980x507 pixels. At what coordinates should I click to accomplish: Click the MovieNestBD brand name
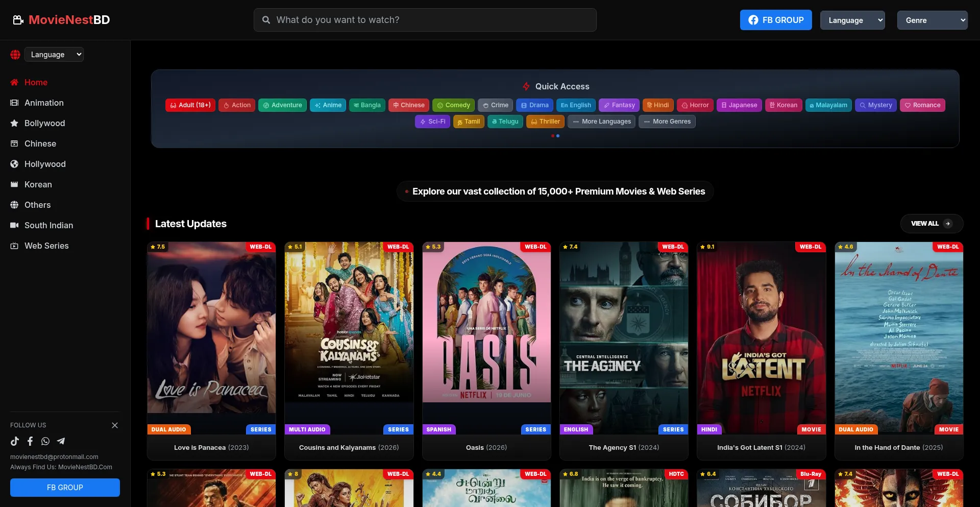[x=69, y=20]
